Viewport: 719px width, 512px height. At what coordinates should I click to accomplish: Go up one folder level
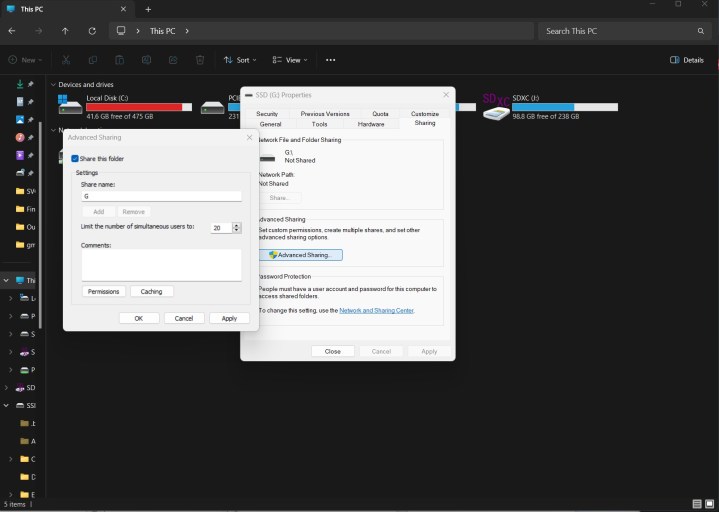click(65, 31)
